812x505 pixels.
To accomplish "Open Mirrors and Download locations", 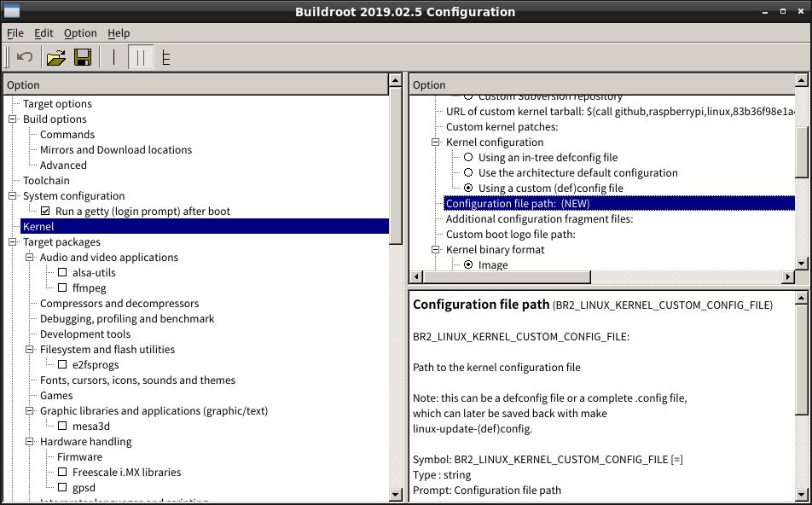I will tap(116, 149).
